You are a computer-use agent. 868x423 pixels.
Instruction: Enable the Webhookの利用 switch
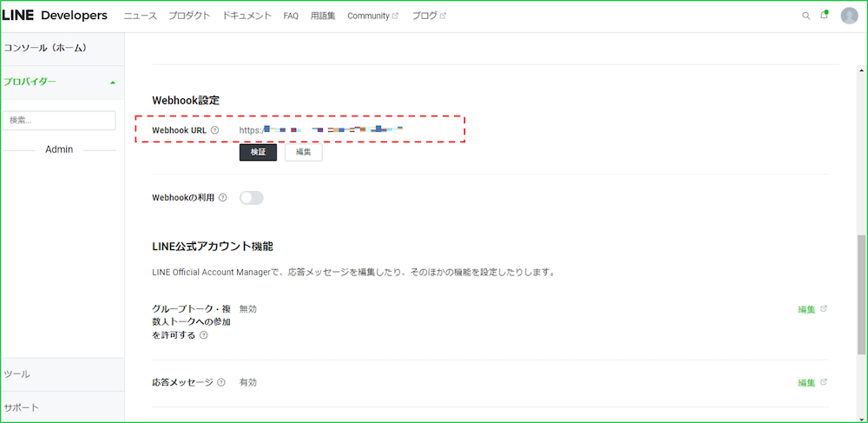pyautogui.click(x=252, y=198)
